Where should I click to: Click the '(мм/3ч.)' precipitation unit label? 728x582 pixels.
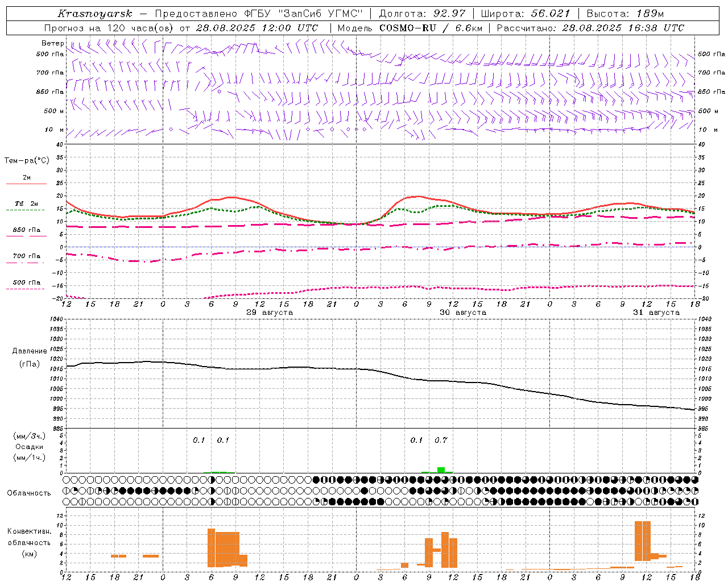coord(30,436)
